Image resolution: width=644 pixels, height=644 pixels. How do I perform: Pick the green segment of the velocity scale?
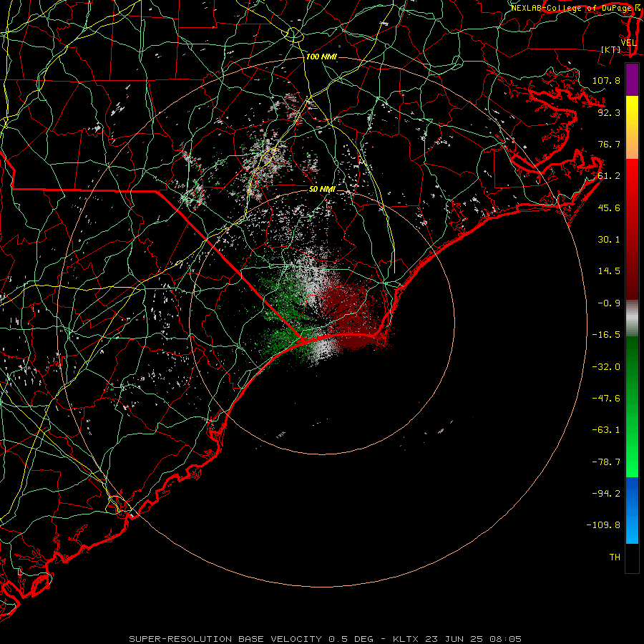632,406
